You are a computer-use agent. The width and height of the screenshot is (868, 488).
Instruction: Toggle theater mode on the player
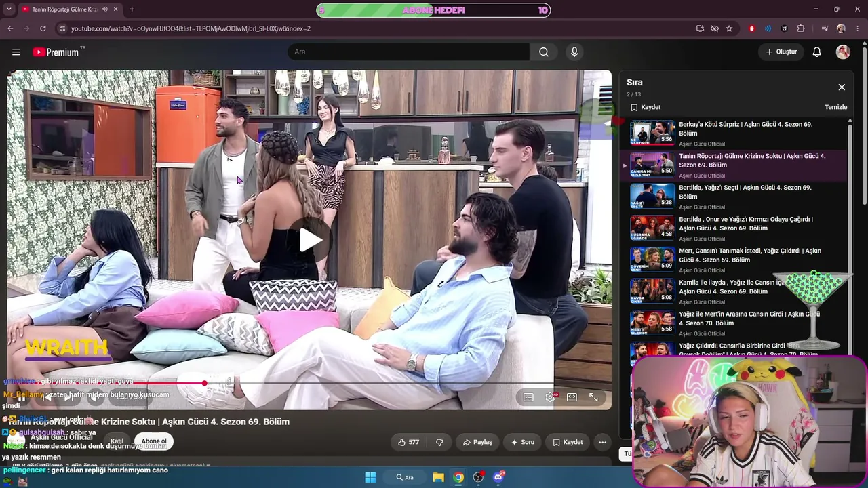[x=572, y=397]
